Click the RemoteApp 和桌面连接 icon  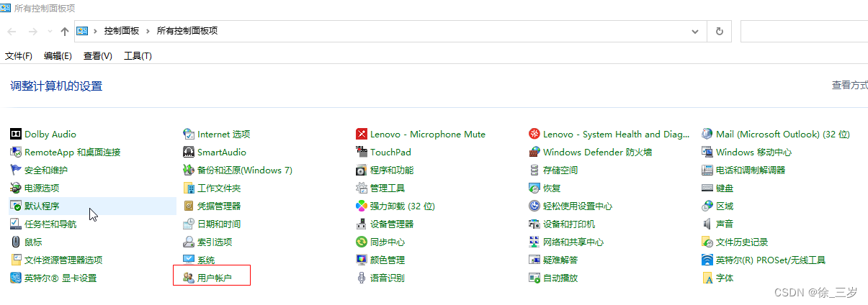tap(16, 152)
